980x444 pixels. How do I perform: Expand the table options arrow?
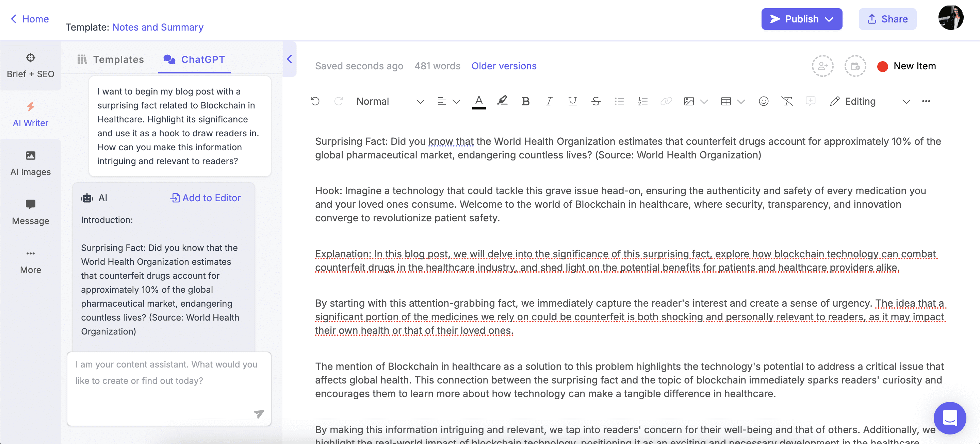[741, 102]
